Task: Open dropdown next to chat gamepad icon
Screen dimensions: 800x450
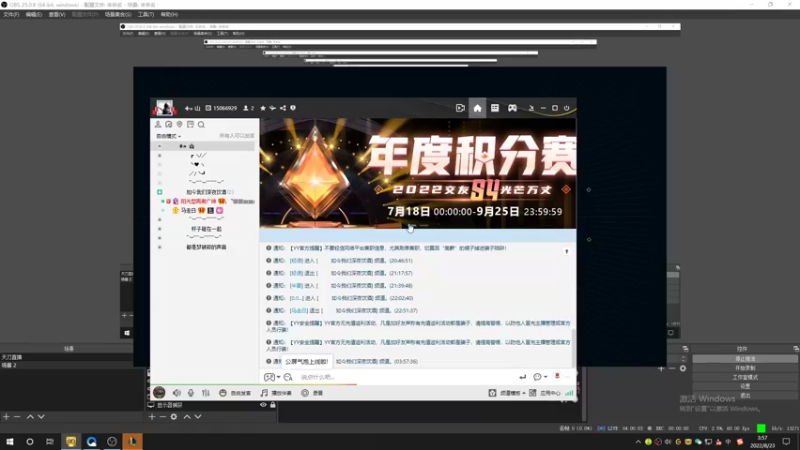Action: click(279, 377)
